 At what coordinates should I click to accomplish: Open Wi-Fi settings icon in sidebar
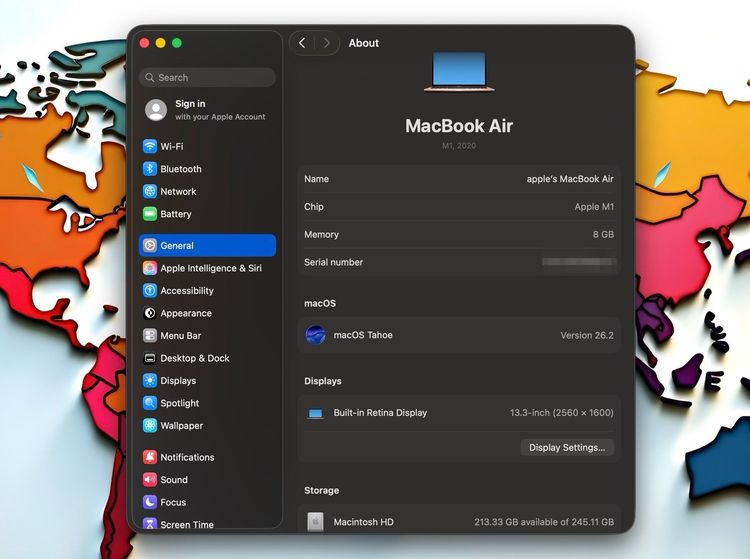coord(150,146)
